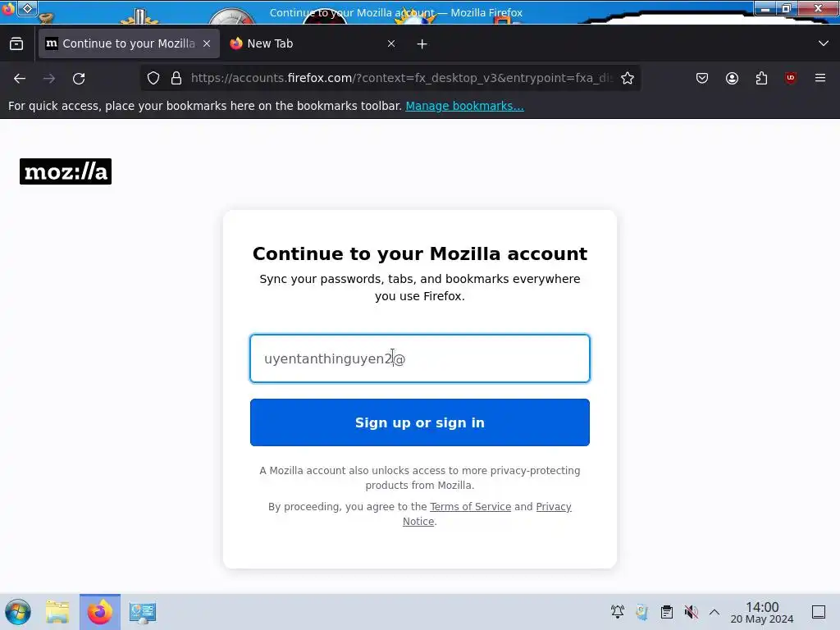The width and height of the screenshot is (840, 630).
Task: Focus the email input field
Action: [420, 358]
